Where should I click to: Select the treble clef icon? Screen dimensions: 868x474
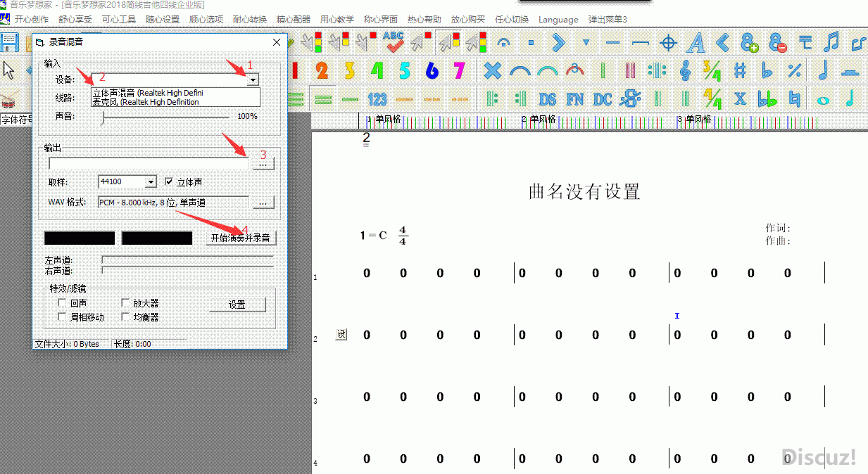coord(685,70)
